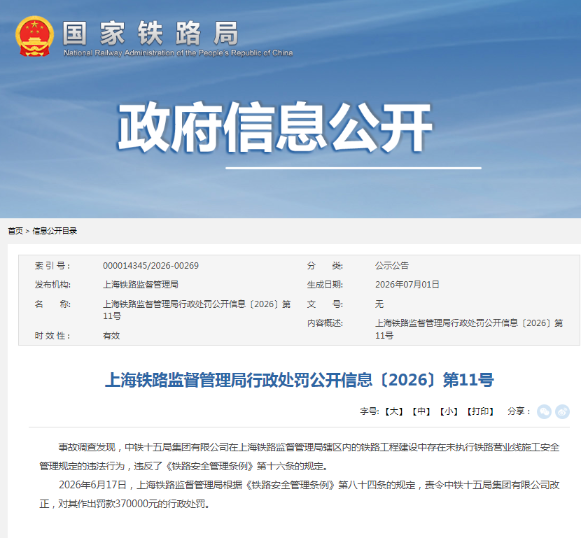This screenshot has width=581, height=538.
Task: Set font size to 小 (small)
Action: coord(449,412)
